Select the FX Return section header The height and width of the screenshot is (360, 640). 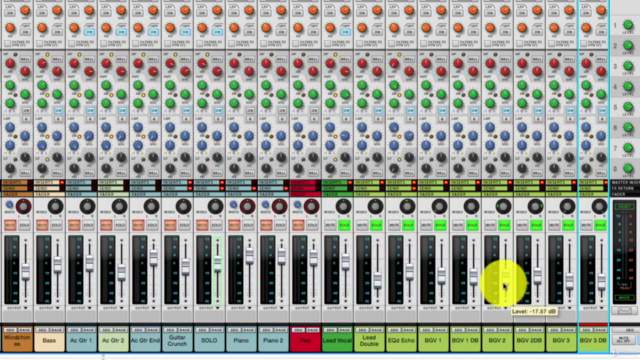tap(625, 188)
